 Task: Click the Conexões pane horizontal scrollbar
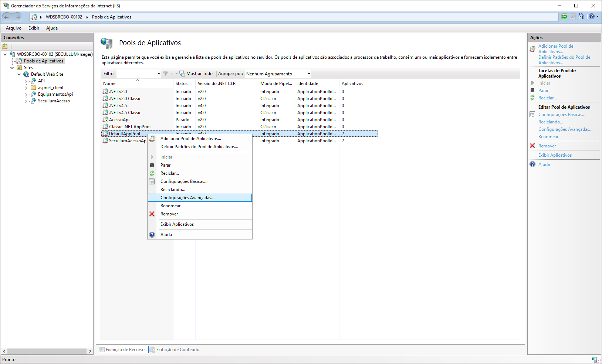pos(47,351)
